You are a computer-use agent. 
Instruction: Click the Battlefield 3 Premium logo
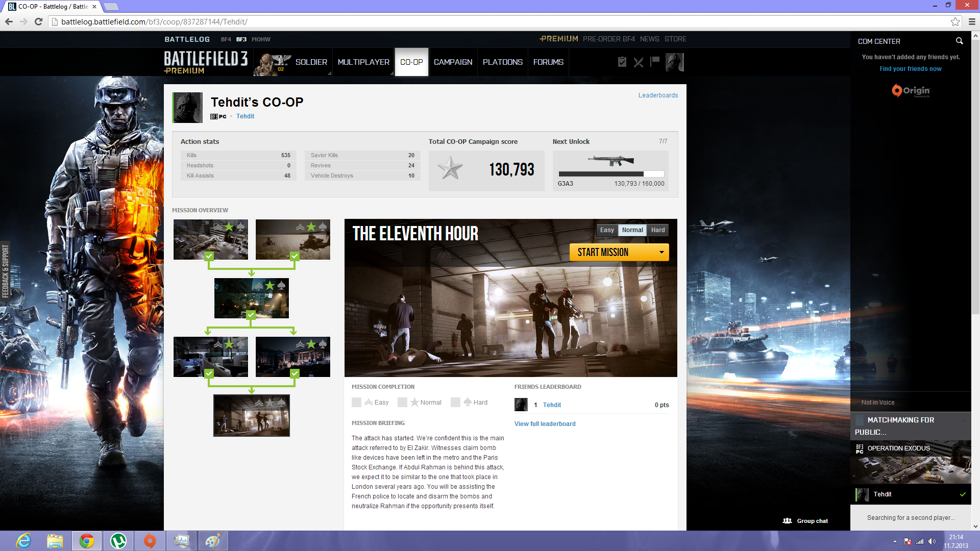tap(206, 62)
